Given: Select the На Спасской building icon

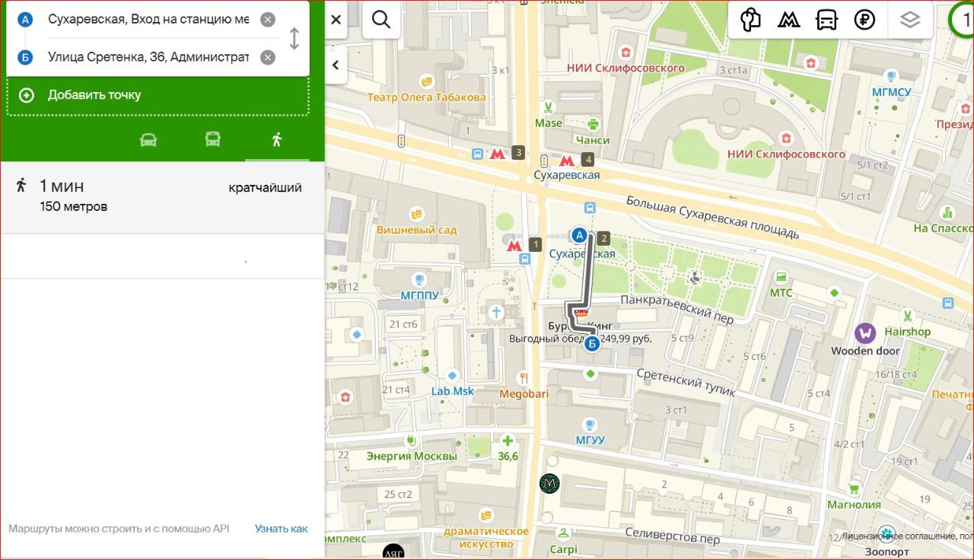Looking at the screenshot, I should [x=947, y=212].
